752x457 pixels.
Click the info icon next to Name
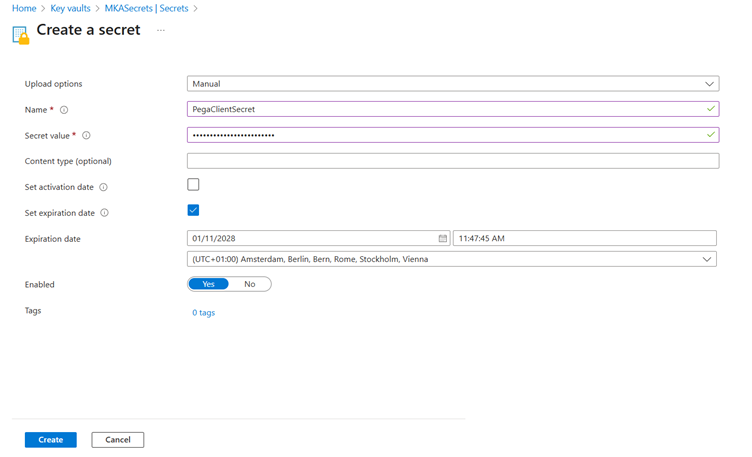64,110
